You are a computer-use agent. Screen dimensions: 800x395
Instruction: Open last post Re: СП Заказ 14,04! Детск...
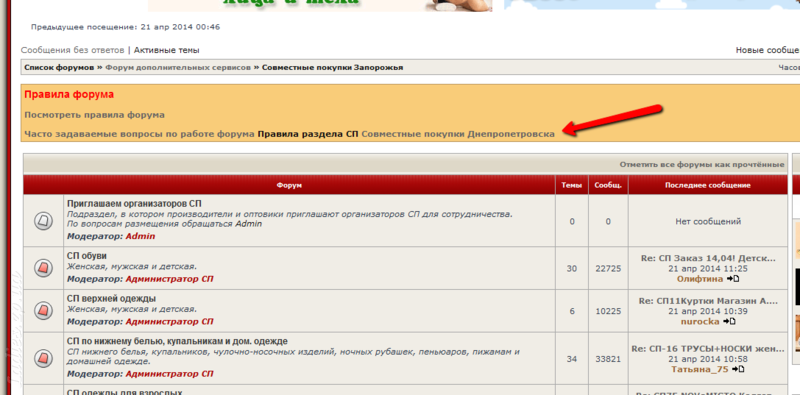[708, 258]
